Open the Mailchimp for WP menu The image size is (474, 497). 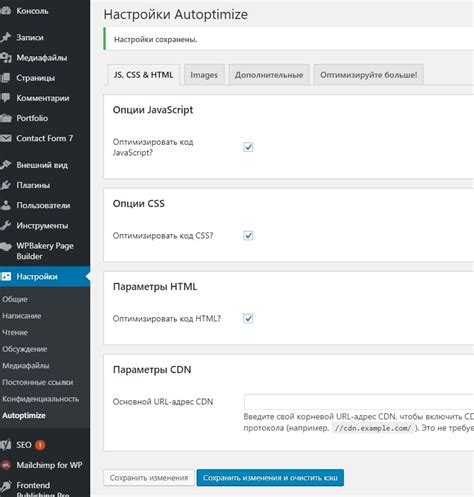pos(45,465)
